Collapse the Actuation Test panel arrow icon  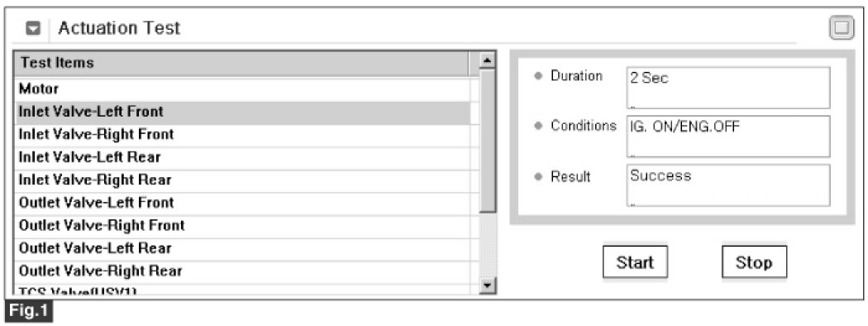click(33, 28)
